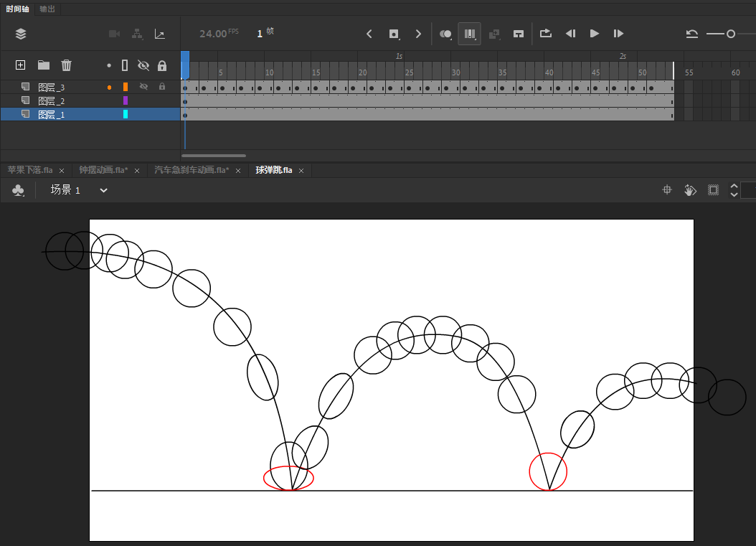Click the new layer icon
Viewport: 756px width, 546px height.
20,65
